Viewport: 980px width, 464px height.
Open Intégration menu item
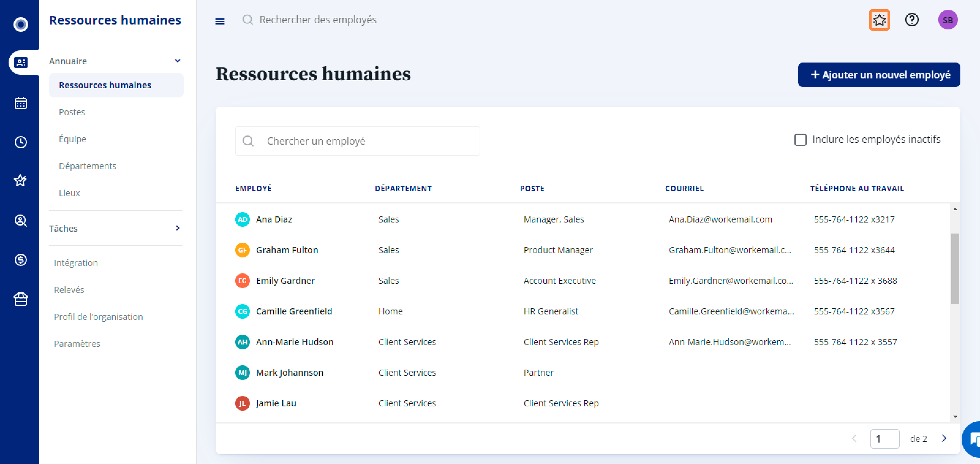(76, 263)
